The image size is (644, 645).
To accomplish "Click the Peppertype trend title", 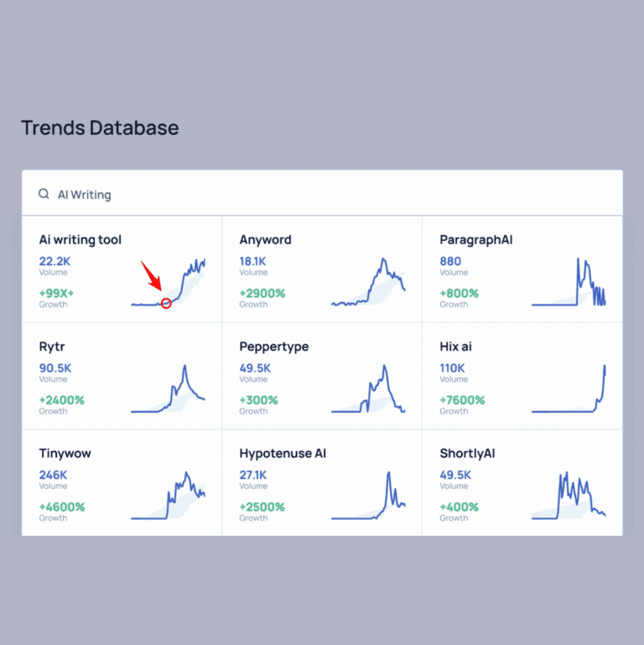I will (273, 346).
